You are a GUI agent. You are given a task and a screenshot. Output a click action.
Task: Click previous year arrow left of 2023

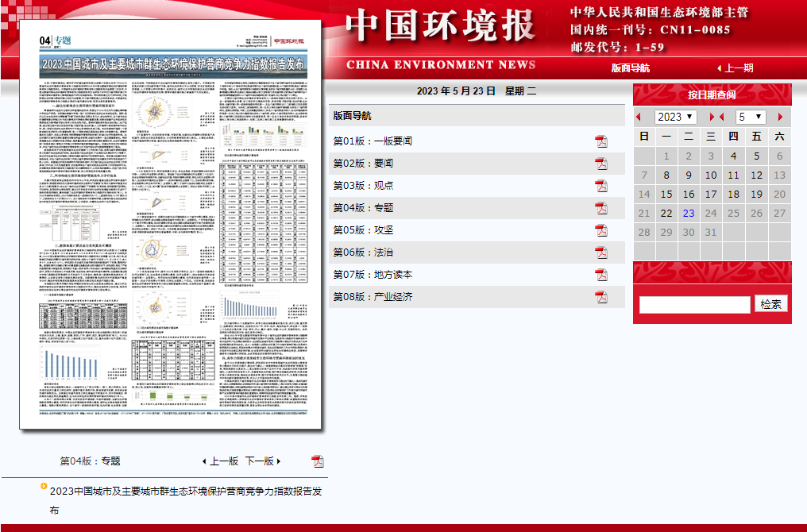pos(639,117)
